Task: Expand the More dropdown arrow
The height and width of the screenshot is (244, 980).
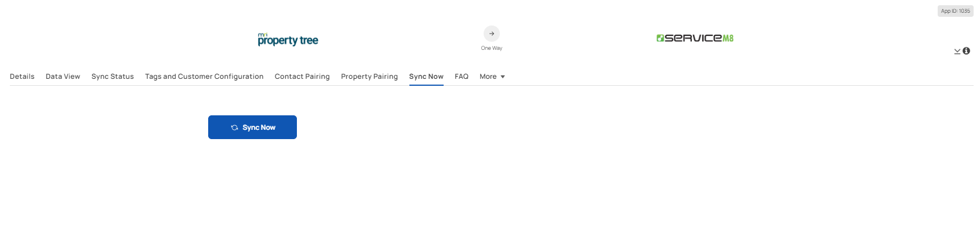Action: (x=503, y=77)
